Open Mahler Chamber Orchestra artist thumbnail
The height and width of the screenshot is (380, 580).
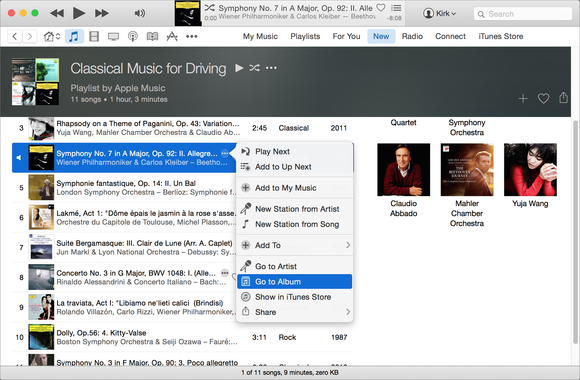coord(467,169)
